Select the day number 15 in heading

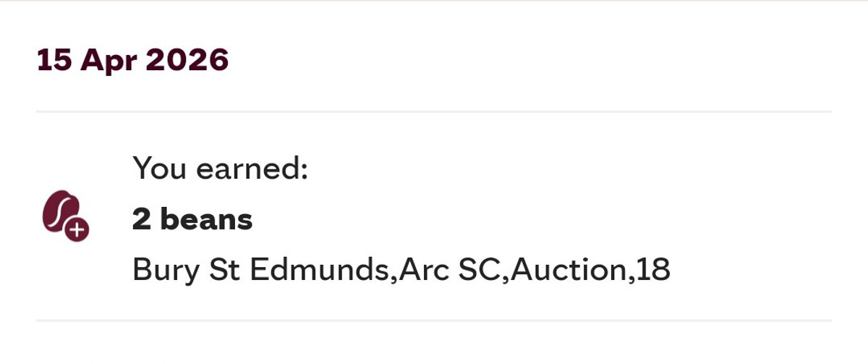pyautogui.click(x=54, y=61)
